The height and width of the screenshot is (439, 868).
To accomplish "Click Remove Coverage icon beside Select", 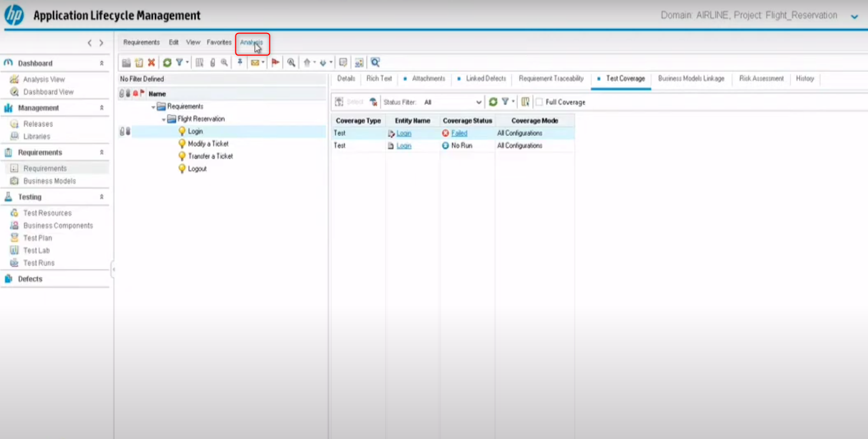I will pyautogui.click(x=373, y=102).
